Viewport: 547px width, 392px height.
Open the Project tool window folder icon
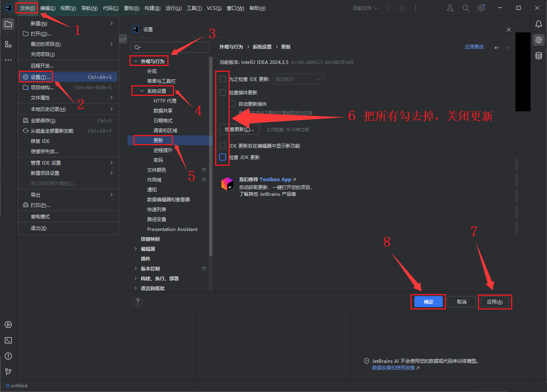pyautogui.click(x=8, y=24)
